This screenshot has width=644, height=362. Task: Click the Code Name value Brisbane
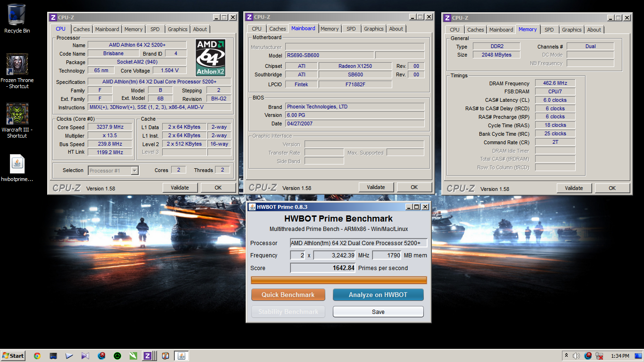(114, 54)
